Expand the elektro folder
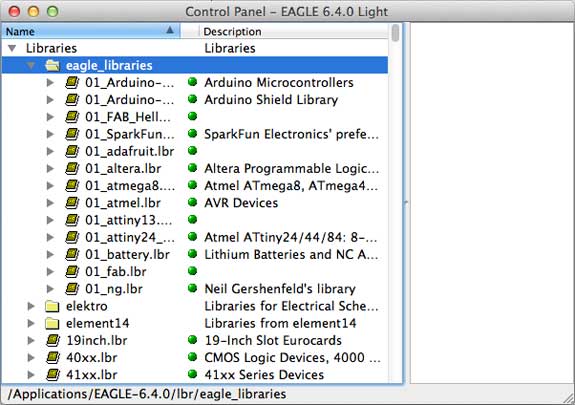 [x=31, y=306]
